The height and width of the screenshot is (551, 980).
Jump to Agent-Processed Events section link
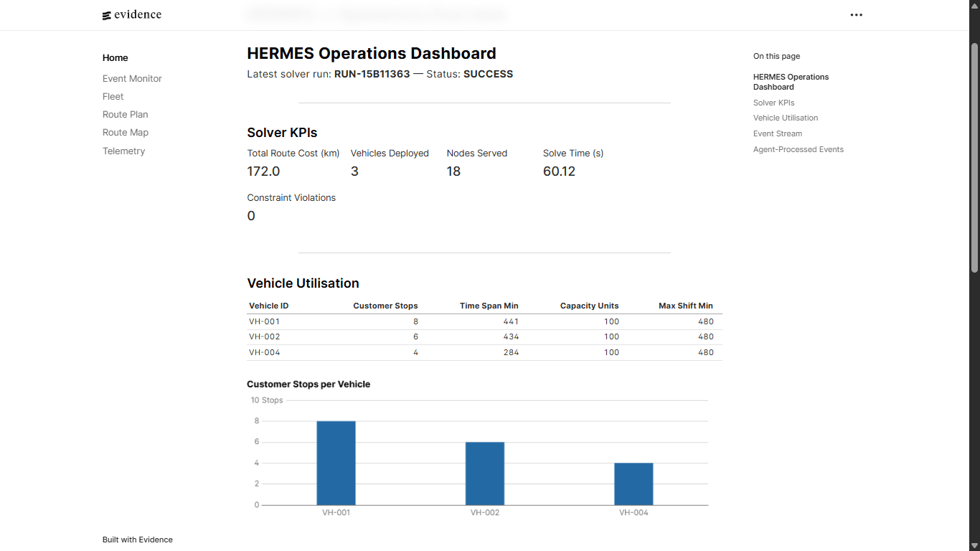click(x=798, y=149)
